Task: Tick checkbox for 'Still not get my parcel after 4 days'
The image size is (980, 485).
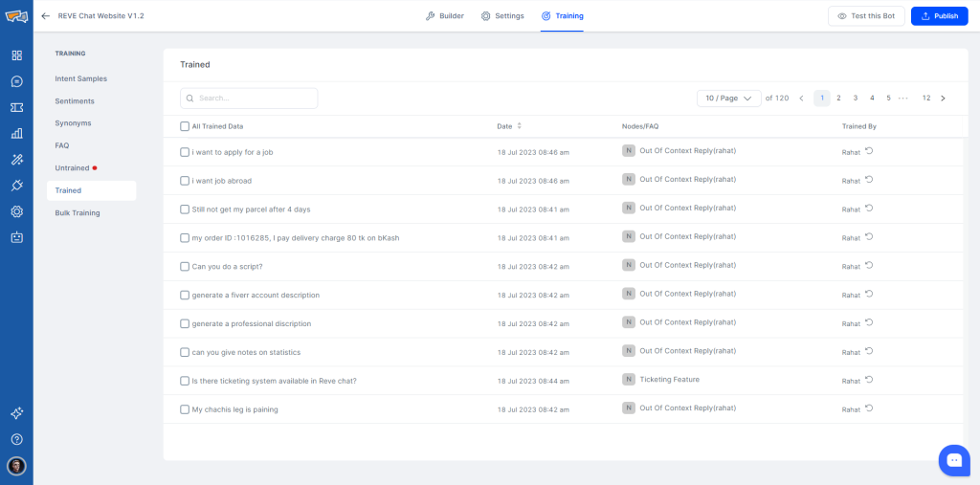Action: tap(185, 209)
